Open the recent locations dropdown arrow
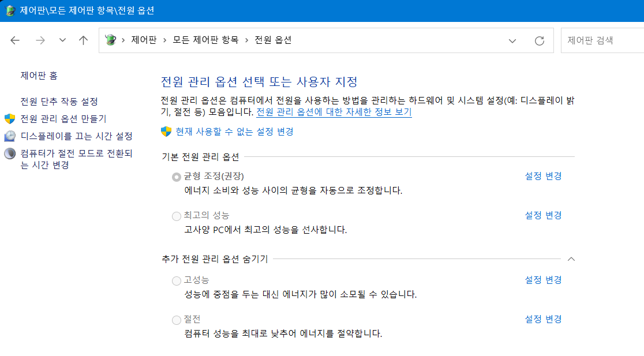Image resolution: width=644 pixels, height=356 pixels. pyautogui.click(x=62, y=40)
